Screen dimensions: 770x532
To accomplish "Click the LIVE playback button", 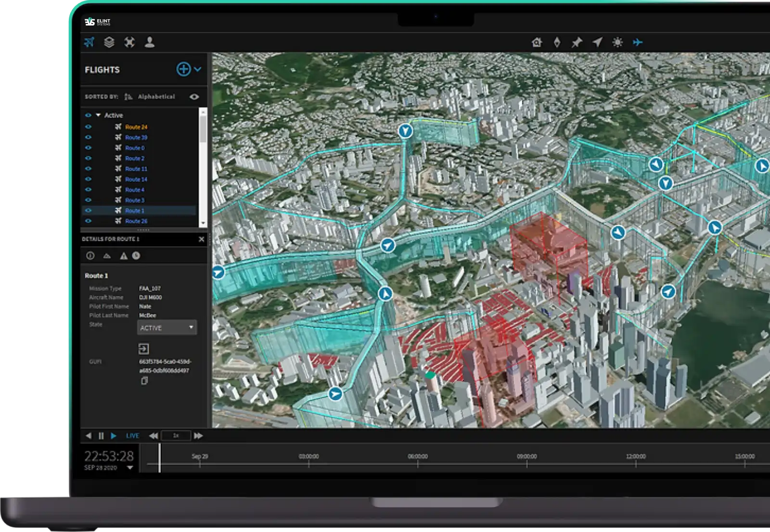I will coord(132,436).
